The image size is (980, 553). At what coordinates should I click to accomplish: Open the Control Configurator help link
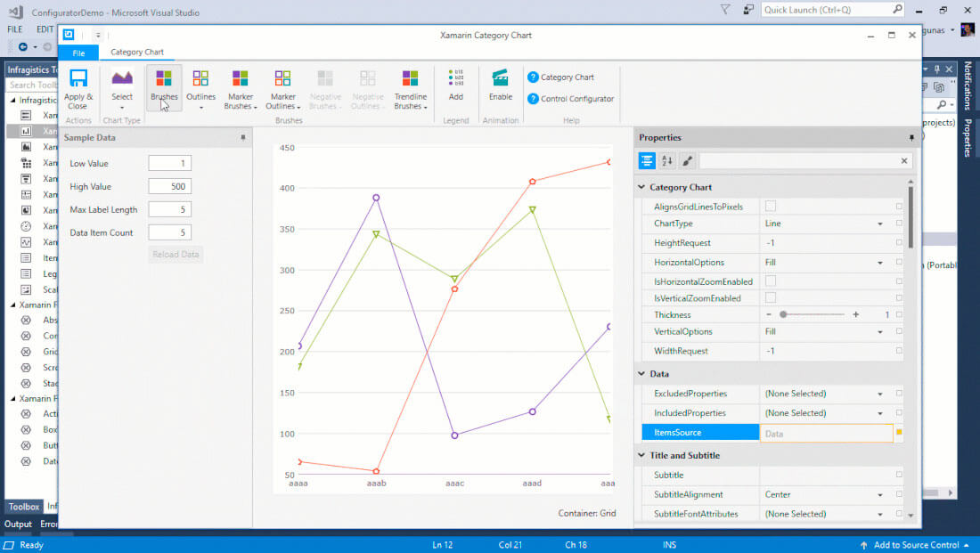coord(570,99)
